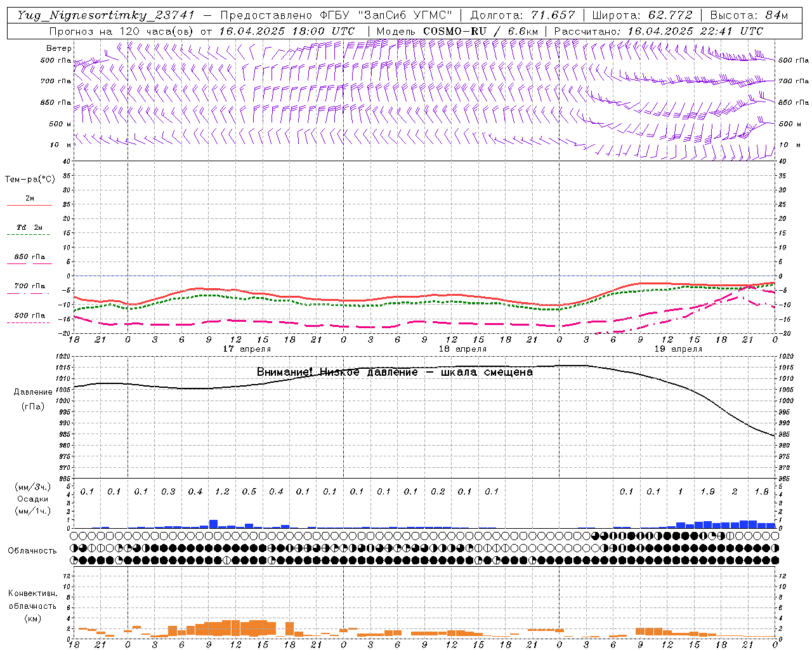The image size is (812, 650).
Task: Click the (гПа) unit label under Давление
Action: [x=33, y=407]
